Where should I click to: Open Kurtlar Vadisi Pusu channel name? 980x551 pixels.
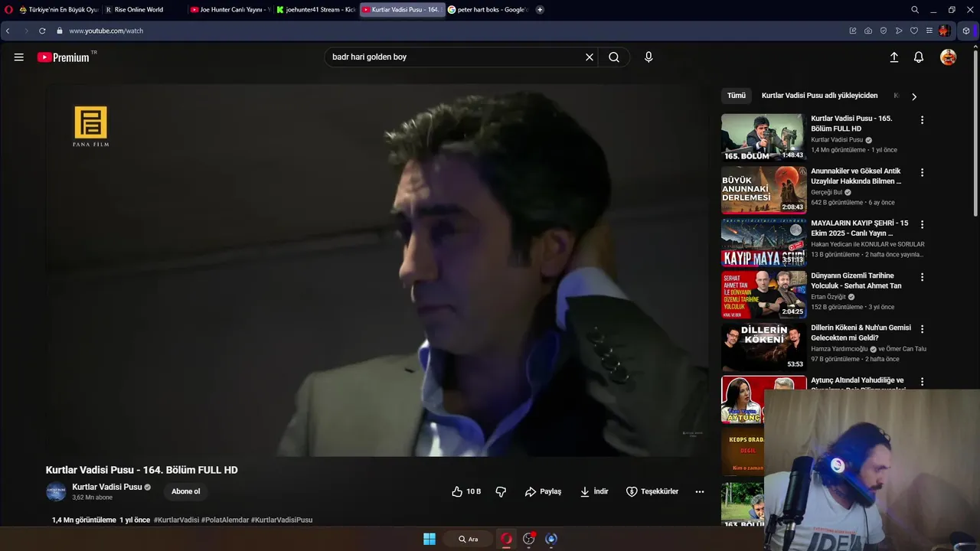tap(107, 487)
